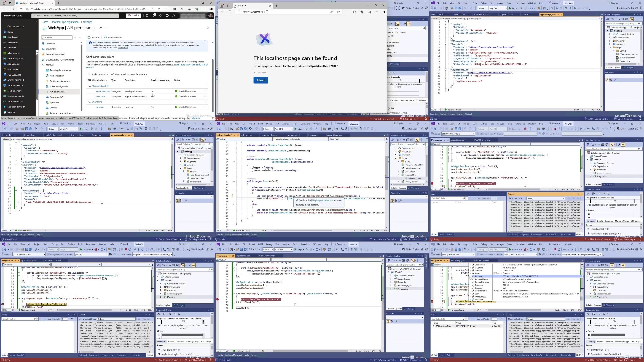This screenshot has height=362, width=644.
Task: Focus the WebApp blade menu Search box
Action: coord(57,37)
